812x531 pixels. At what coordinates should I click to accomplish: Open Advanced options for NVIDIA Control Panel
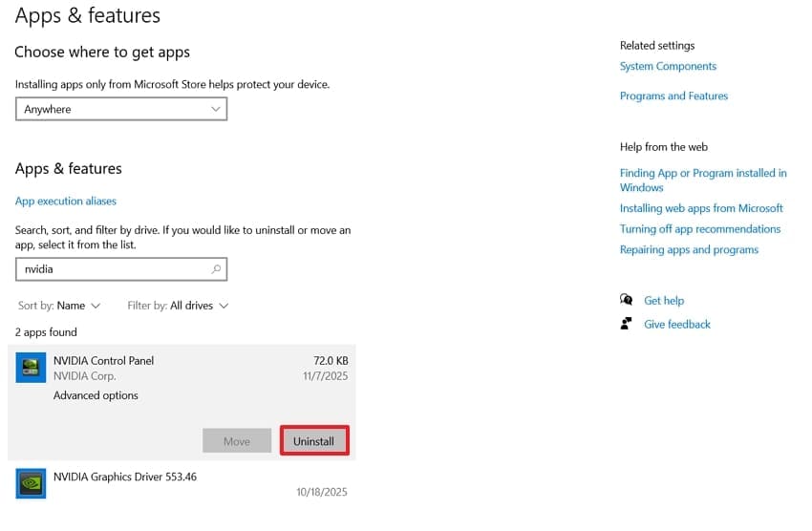96,395
